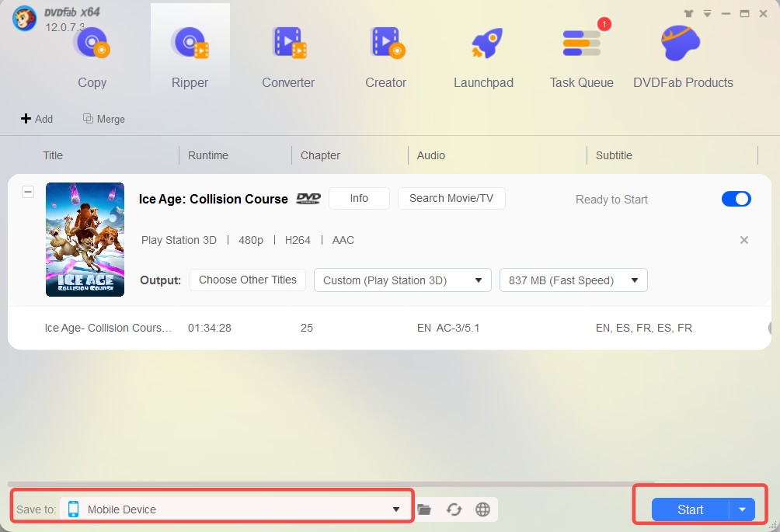
Task: Open the Creator module icon
Action: [x=386, y=43]
